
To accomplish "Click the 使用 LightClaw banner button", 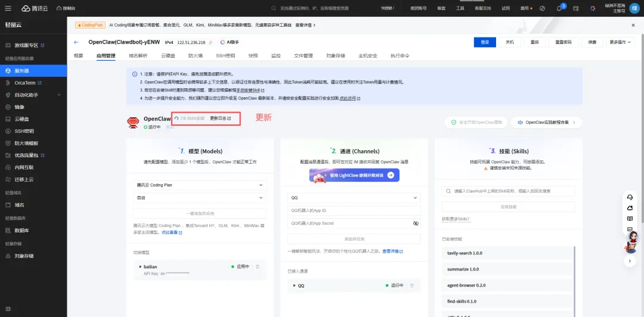I will coord(354,175).
